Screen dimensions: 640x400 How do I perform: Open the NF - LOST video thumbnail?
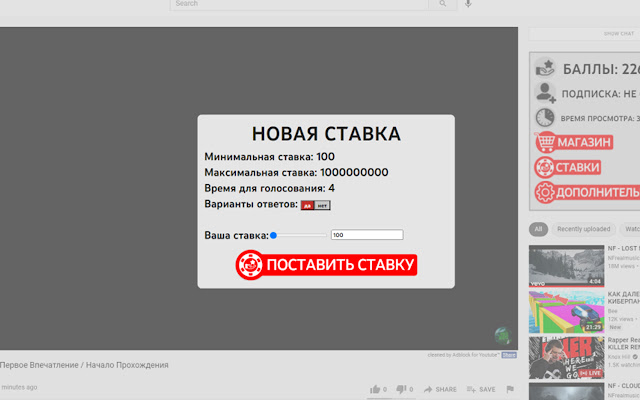pyautogui.click(x=567, y=266)
